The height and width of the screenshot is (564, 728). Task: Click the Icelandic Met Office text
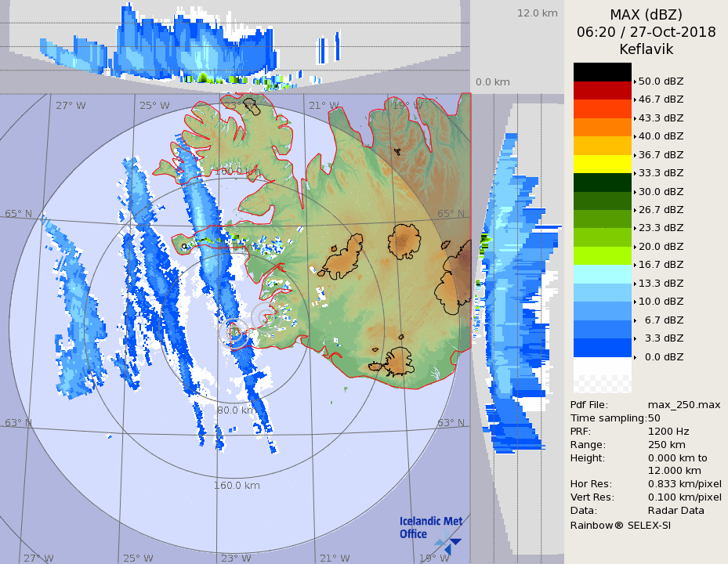pos(430,527)
